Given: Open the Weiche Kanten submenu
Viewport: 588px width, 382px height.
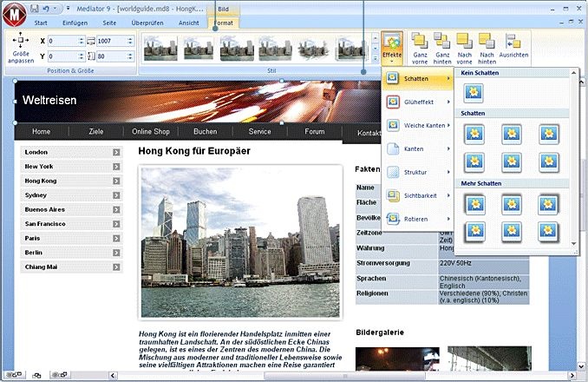Looking at the screenshot, I should point(418,125).
